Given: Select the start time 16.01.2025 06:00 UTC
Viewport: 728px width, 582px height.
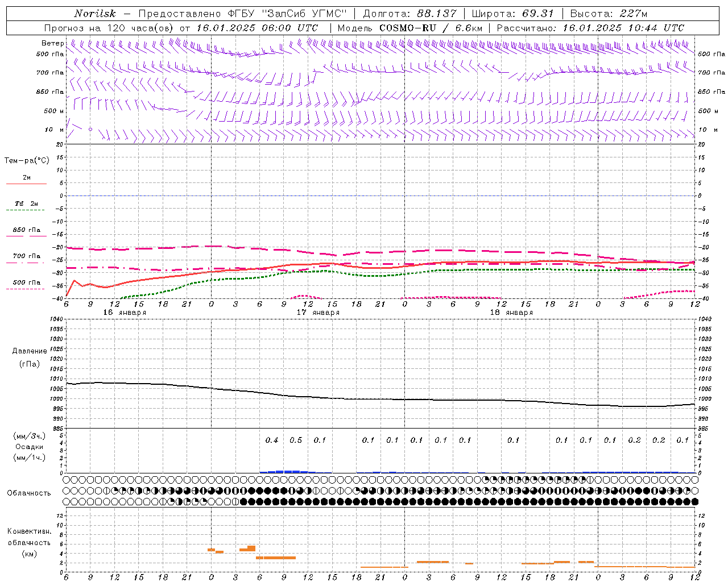Looking at the screenshot, I should tap(257, 28).
